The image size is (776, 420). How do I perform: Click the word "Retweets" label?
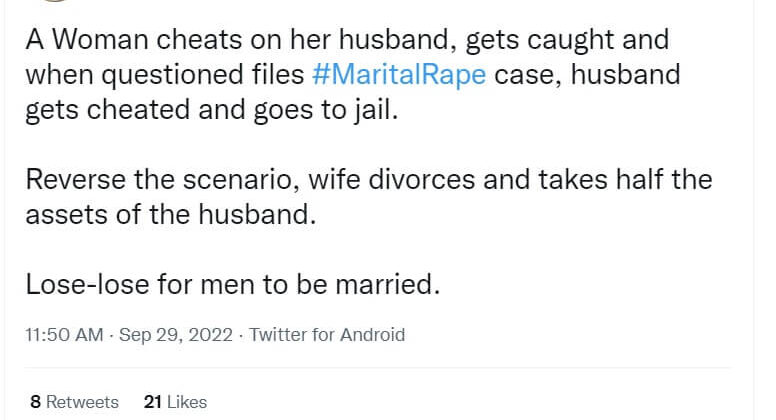pos(82,402)
